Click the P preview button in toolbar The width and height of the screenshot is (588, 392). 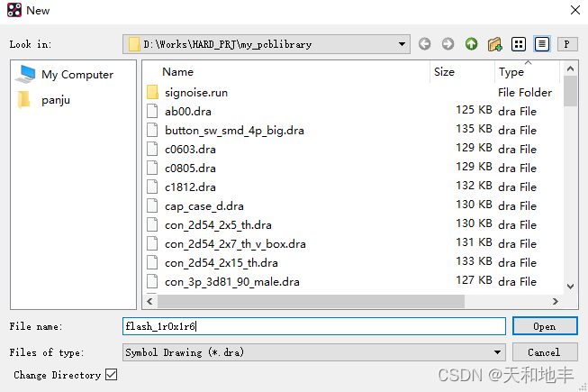point(567,44)
